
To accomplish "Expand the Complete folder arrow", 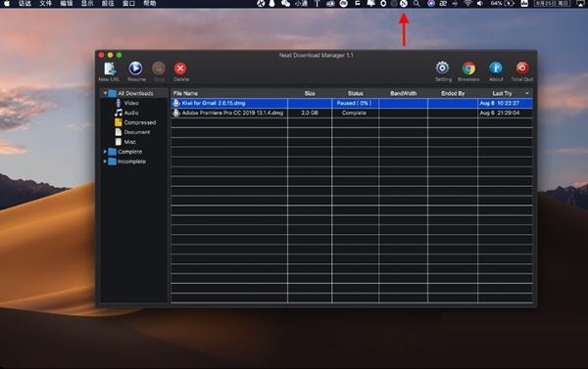I will (105, 152).
